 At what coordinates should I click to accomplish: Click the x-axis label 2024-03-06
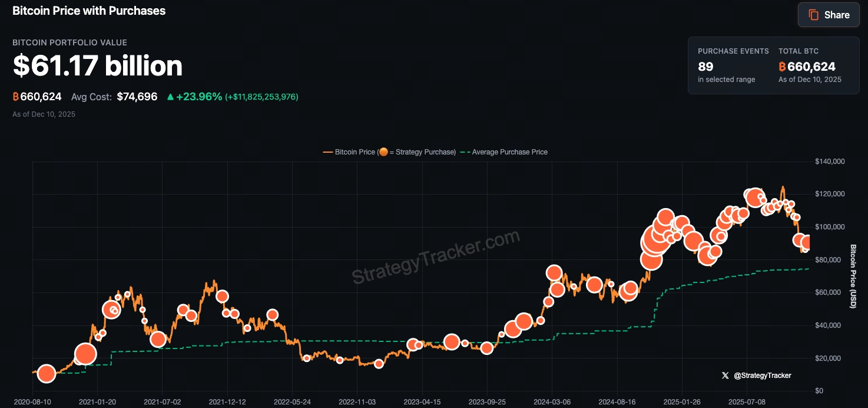tap(552, 401)
